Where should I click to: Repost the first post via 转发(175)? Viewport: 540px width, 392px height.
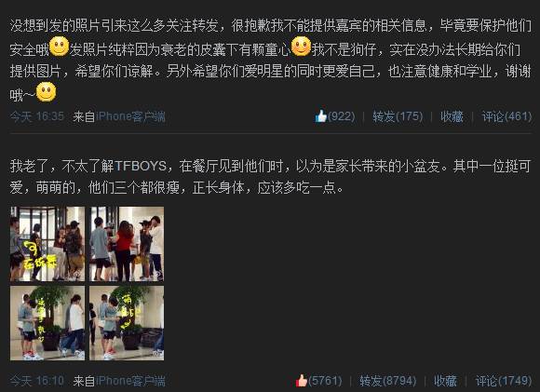coord(398,116)
